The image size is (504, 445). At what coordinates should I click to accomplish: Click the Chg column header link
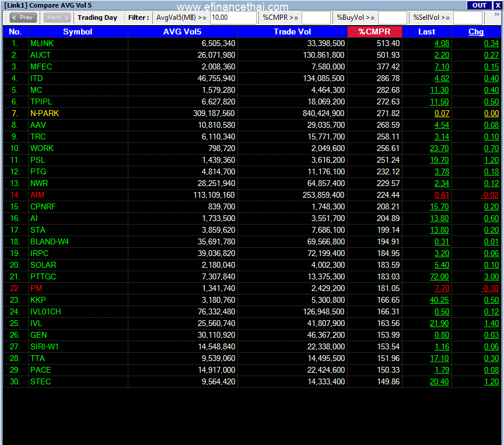476,32
